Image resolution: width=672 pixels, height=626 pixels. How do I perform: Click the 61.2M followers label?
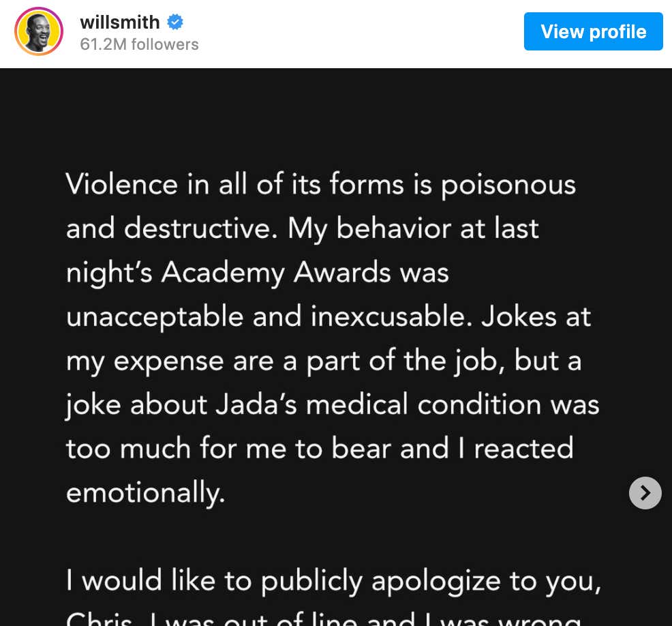[139, 44]
